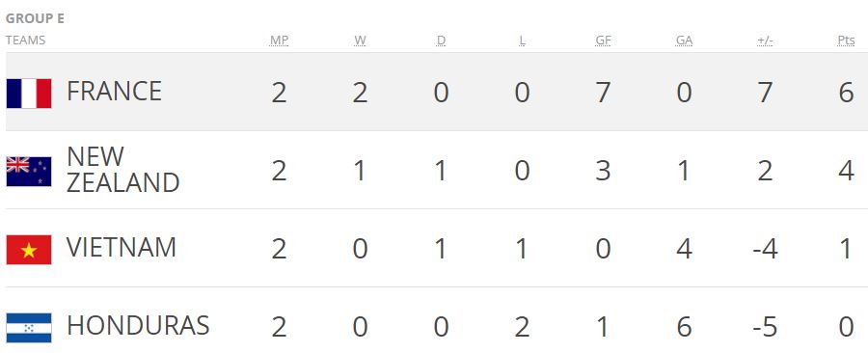This screenshot has width=868, height=353.
Task: Click the W column header
Action: [x=361, y=41]
